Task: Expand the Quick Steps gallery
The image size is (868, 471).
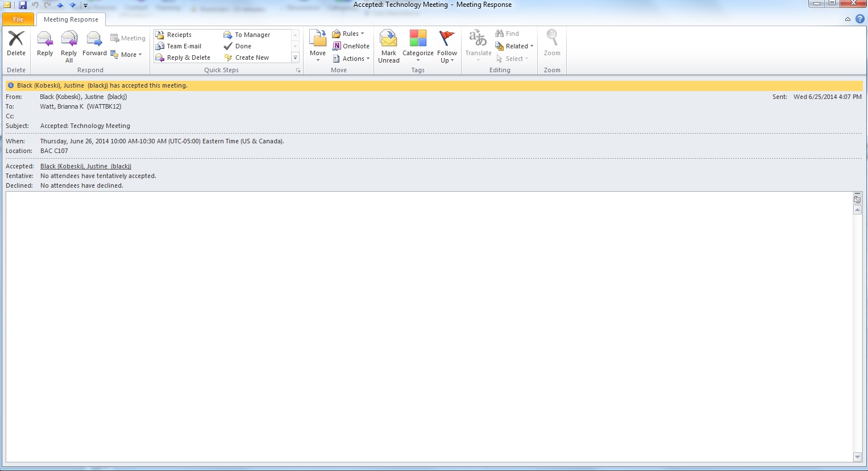Action: [x=295, y=57]
